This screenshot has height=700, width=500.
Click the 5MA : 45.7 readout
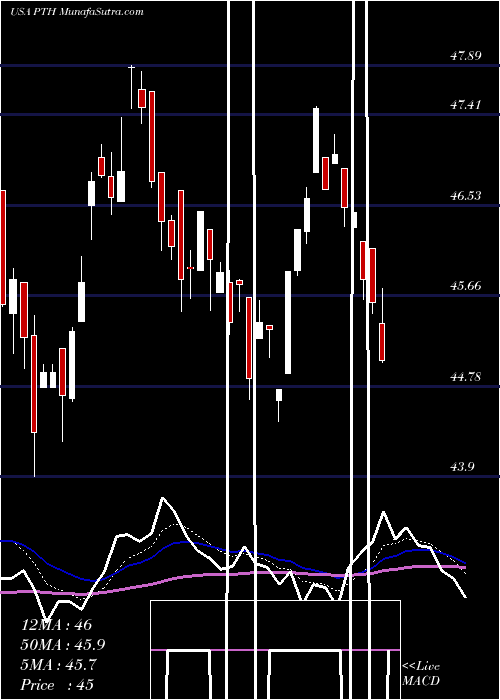[x=58, y=665]
